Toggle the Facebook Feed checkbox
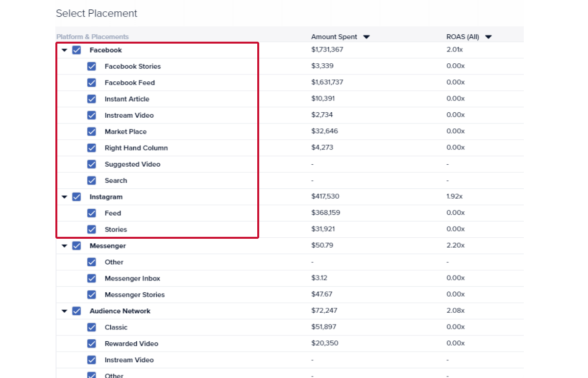The image size is (588, 378). pos(92,82)
